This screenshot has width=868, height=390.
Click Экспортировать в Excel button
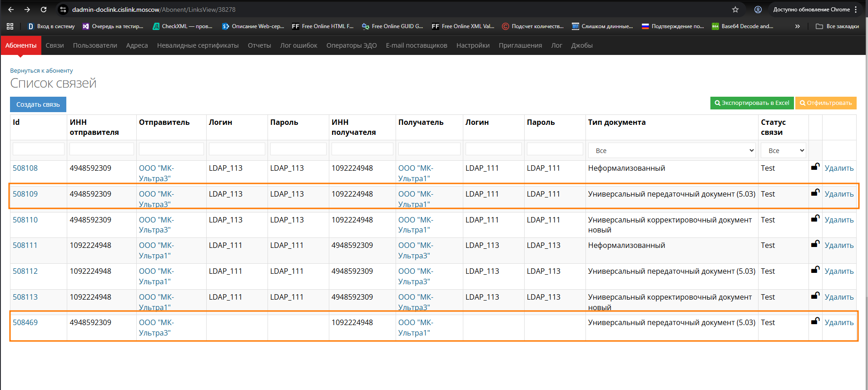(x=752, y=103)
